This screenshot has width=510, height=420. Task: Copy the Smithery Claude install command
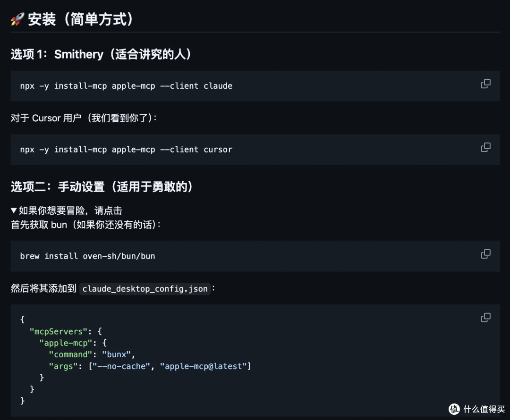[x=485, y=83]
